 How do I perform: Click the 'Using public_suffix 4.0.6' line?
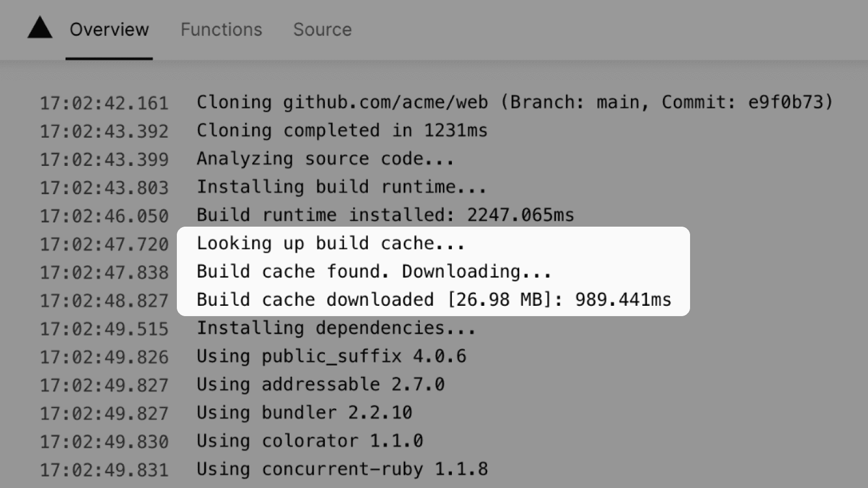coord(331,356)
